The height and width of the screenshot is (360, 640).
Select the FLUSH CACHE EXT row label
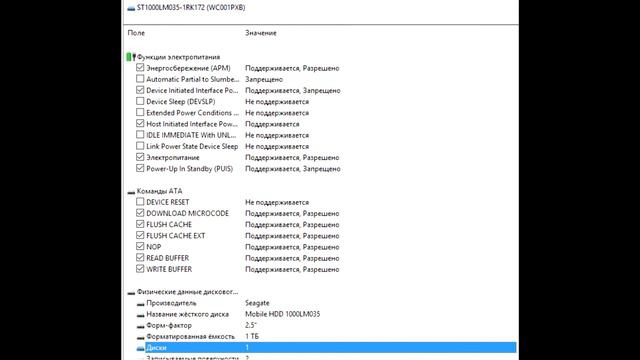pos(176,236)
